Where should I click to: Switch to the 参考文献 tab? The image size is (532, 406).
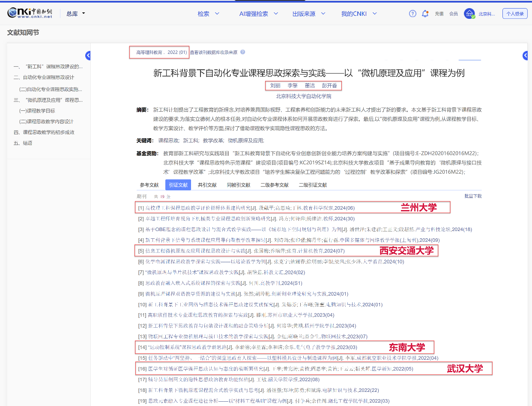[x=149, y=185]
